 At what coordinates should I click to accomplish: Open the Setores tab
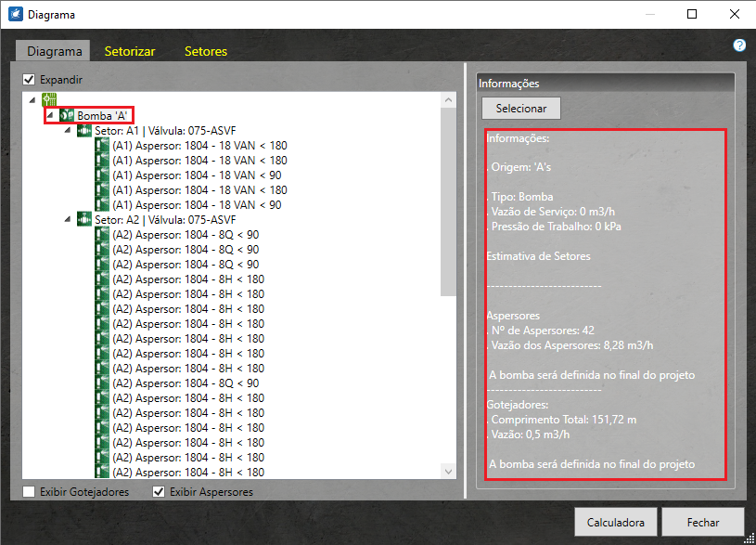click(x=206, y=51)
